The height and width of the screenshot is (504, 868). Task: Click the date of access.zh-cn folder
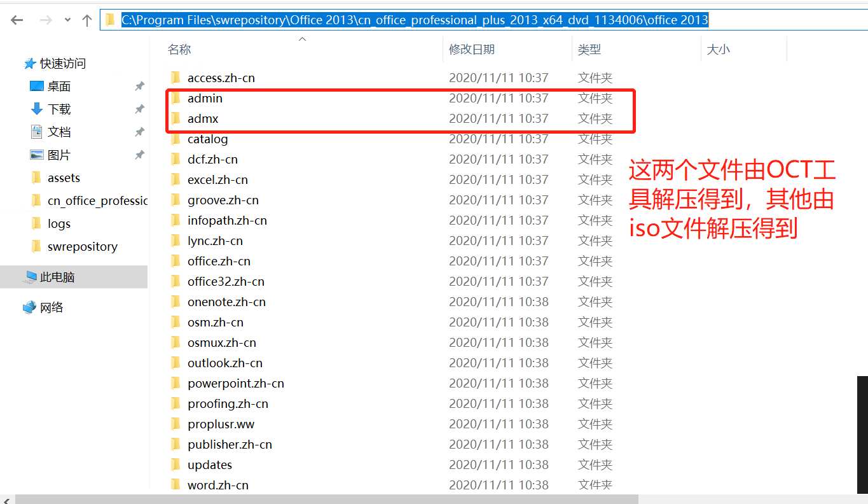coord(499,78)
